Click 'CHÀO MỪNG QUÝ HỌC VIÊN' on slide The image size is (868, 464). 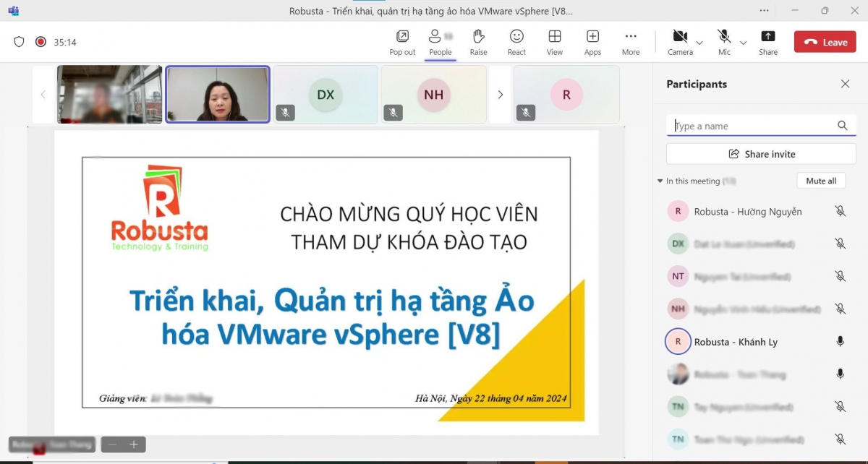click(x=409, y=214)
